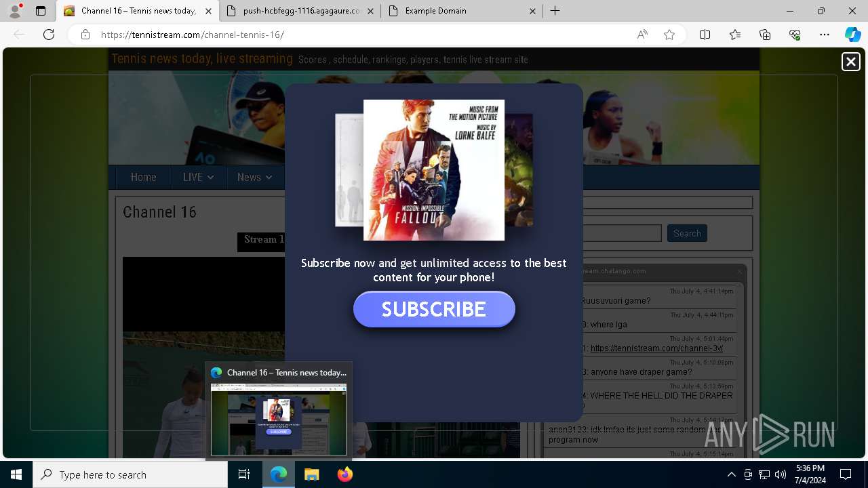Click the site Search button
This screenshot has height=488, width=868.
coord(687,233)
